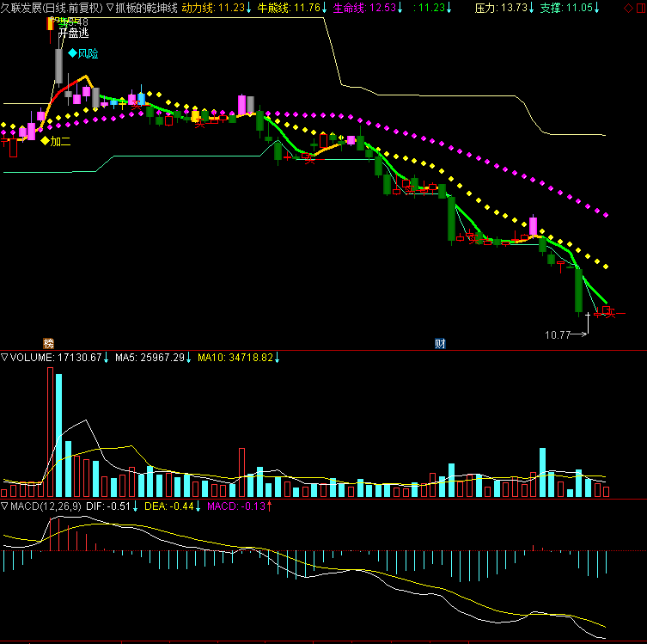Expand the triangle before 抓板的乾坤线 indicator
The width and height of the screenshot is (647, 644).
pyautogui.click(x=110, y=8)
